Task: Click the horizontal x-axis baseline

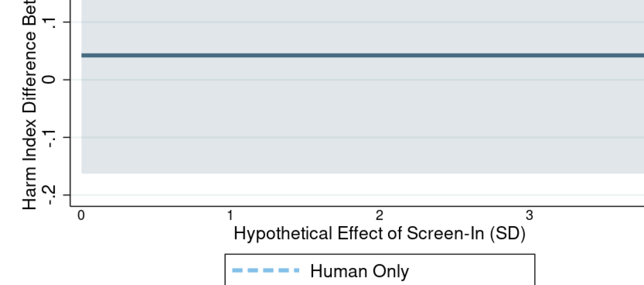Action: pos(331,206)
